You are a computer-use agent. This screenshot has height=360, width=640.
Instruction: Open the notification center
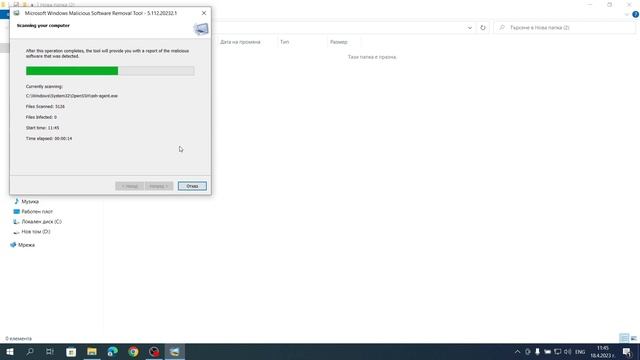(627, 352)
